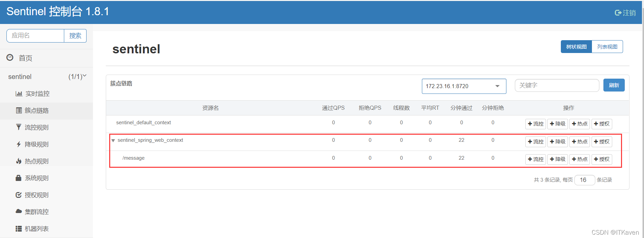
Task: Add 降级 rule for /message
Action: coord(557,159)
